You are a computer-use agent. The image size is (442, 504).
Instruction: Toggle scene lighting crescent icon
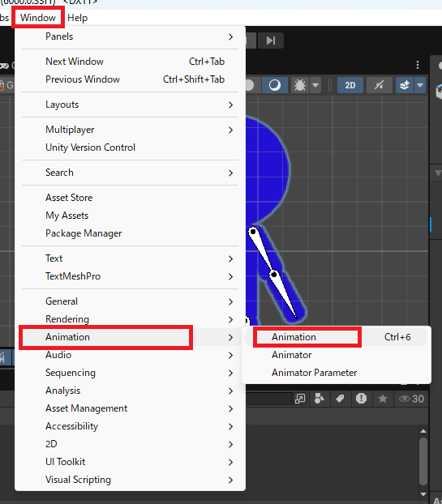(275, 85)
